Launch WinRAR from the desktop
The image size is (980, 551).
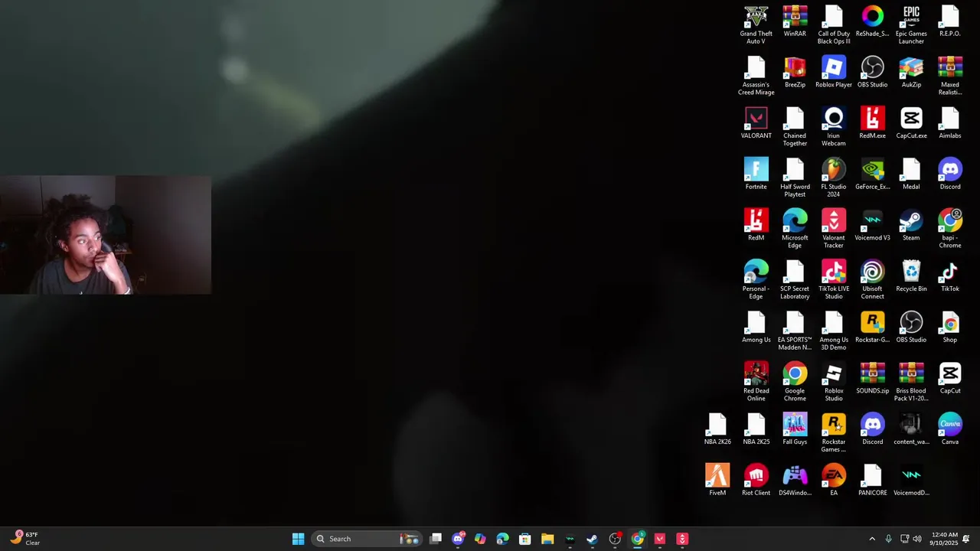[795, 21]
